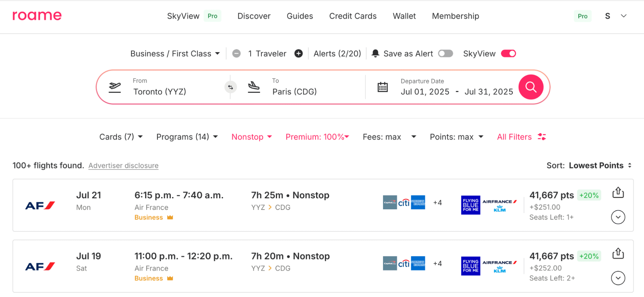Open the departure date calendar icon
Viewport: 644px width, 297px height.
[382, 87]
